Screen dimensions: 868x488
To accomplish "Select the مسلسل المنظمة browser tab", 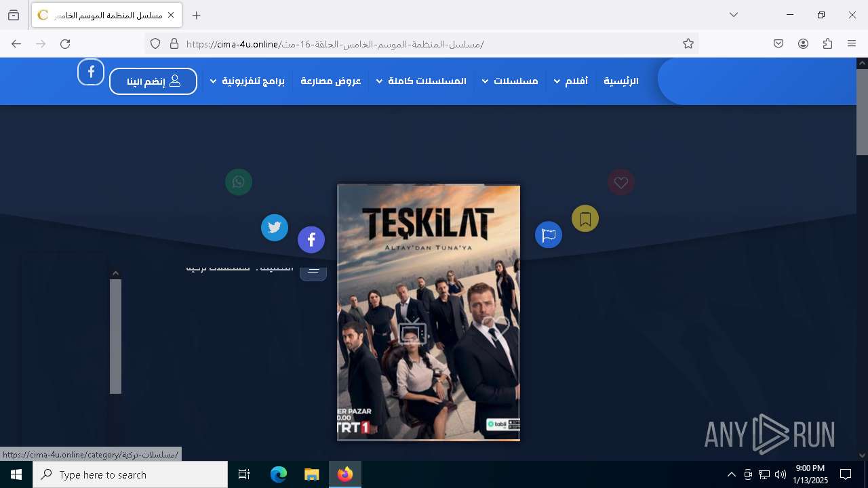I will [106, 15].
